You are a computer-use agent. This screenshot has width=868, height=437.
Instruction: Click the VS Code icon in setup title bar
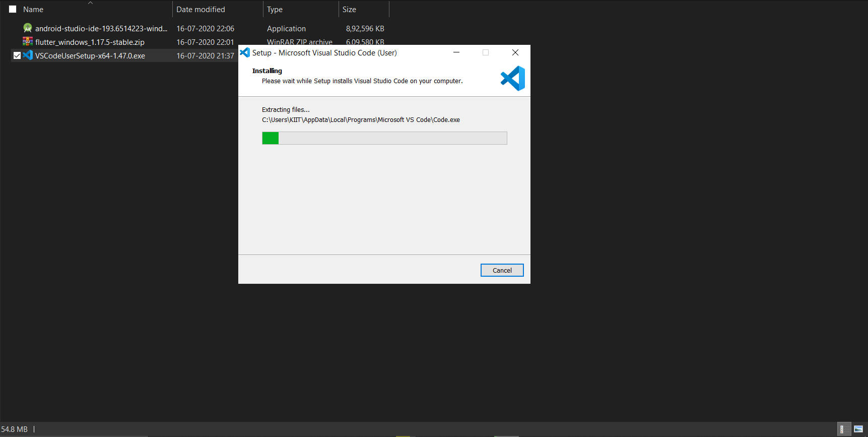[x=245, y=52]
